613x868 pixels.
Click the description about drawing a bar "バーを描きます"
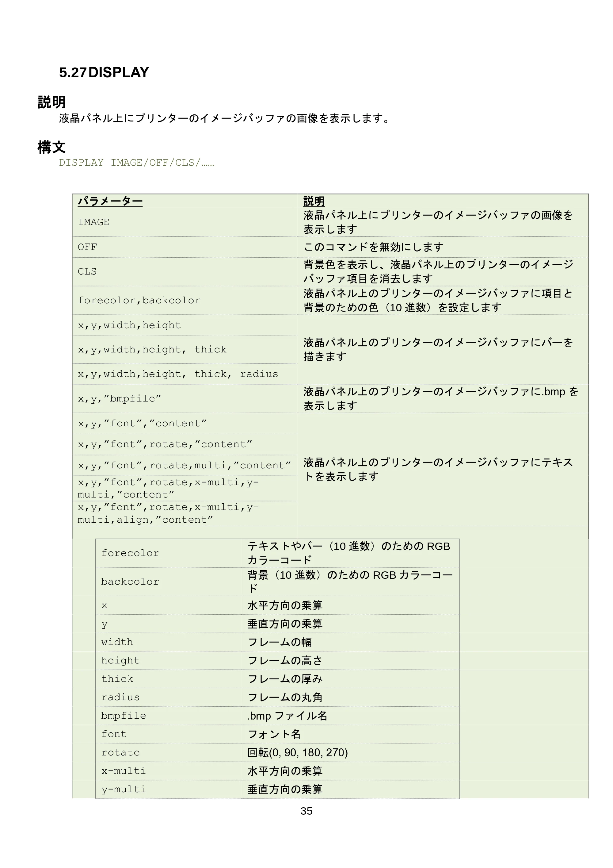click(x=439, y=349)
